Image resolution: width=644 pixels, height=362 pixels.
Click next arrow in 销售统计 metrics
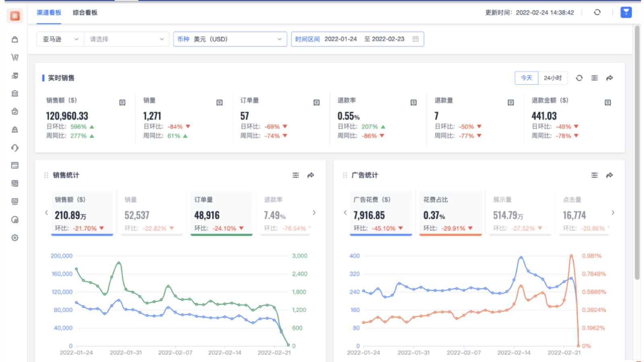point(314,212)
